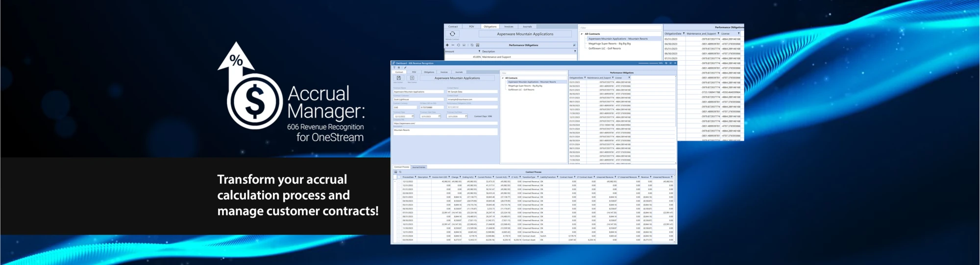Switch to the Journal Entries tab
Screen dimensions: 980x265
[418, 167]
